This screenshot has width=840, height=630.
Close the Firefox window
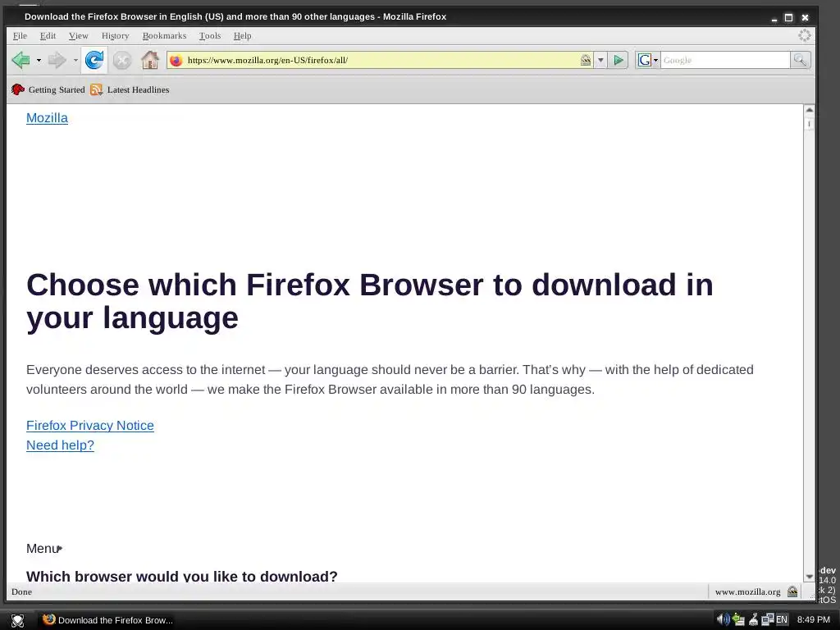point(805,18)
